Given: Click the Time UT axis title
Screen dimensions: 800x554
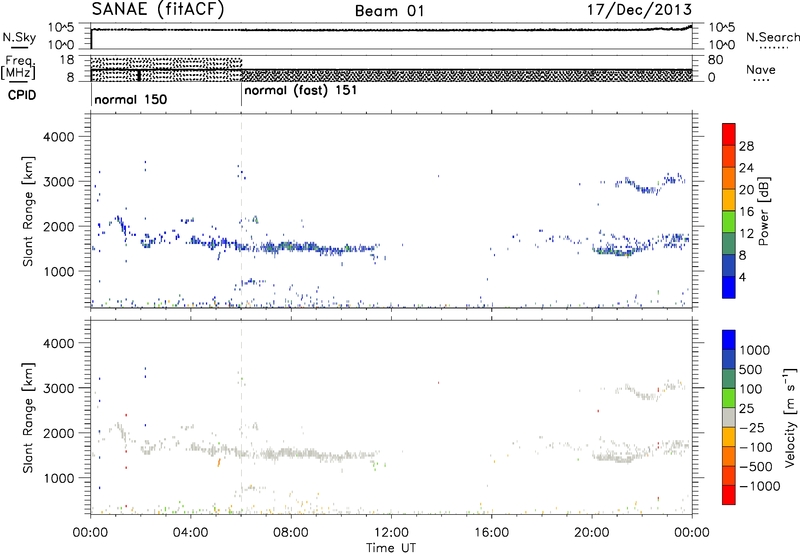Looking at the screenshot, I should click(x=391, y=547).
